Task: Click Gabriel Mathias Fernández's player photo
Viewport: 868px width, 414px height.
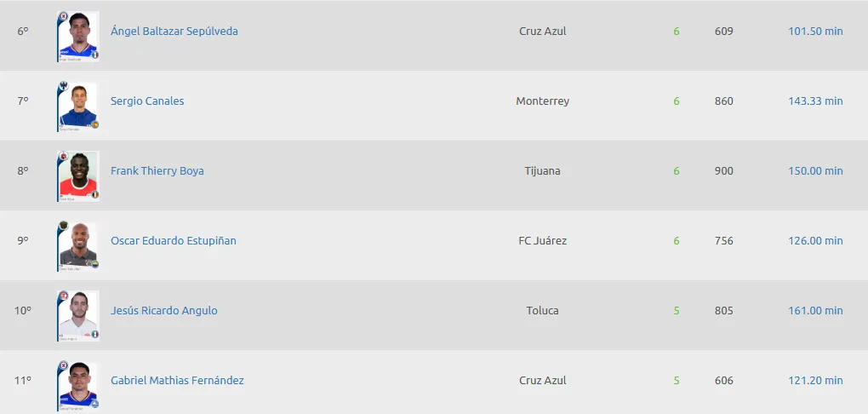Action: [78, 385]
